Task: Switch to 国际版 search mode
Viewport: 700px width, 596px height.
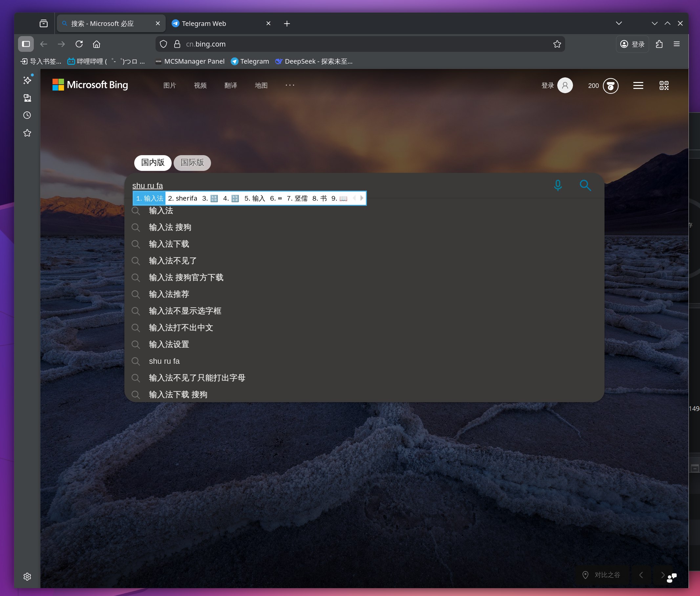Action: click(x=192, y=163)
